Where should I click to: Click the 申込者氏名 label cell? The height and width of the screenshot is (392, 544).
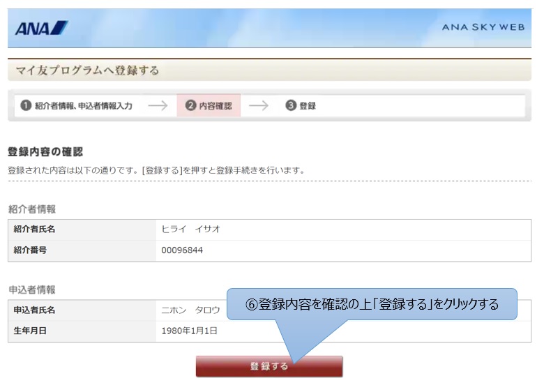coord(82,310)
